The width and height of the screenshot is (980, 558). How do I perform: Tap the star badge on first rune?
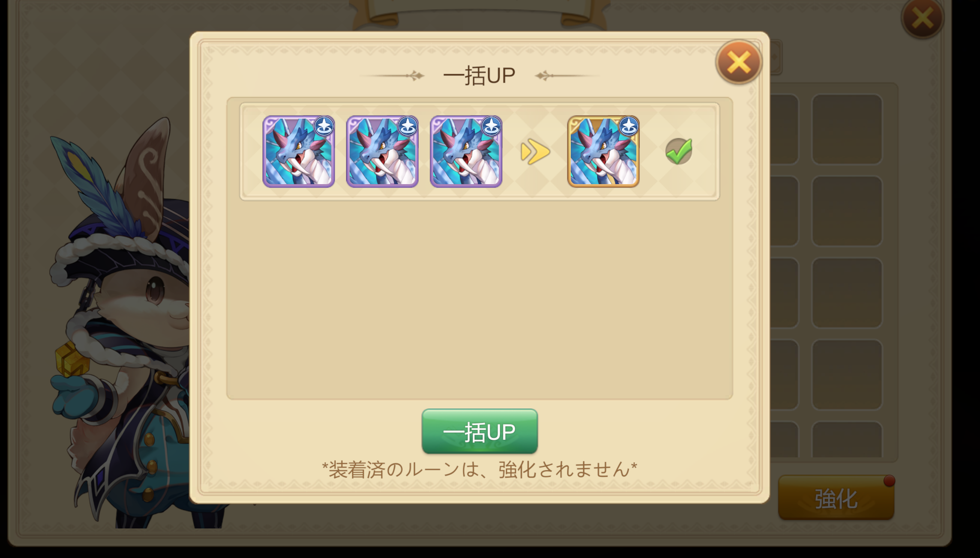pos(324,126)
